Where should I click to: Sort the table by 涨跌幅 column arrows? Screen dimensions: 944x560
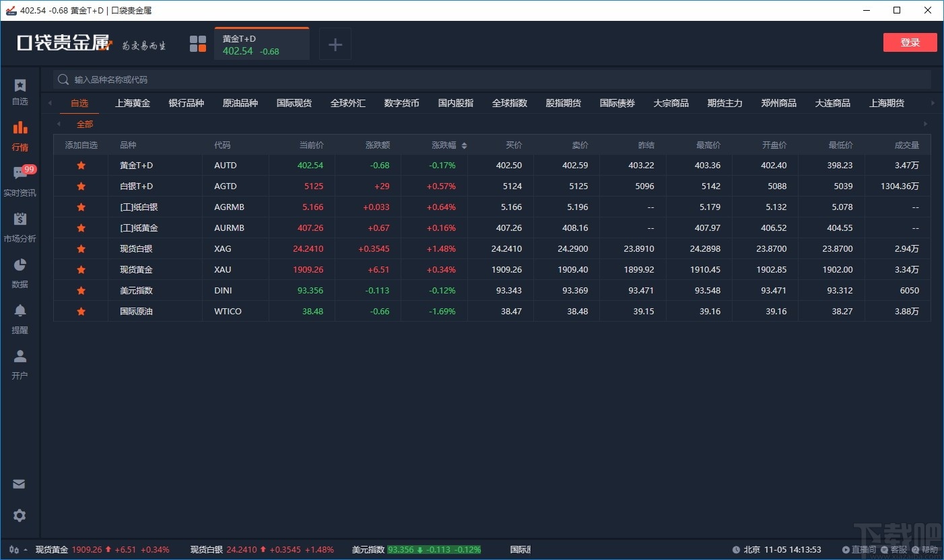(x=464, y=145)
